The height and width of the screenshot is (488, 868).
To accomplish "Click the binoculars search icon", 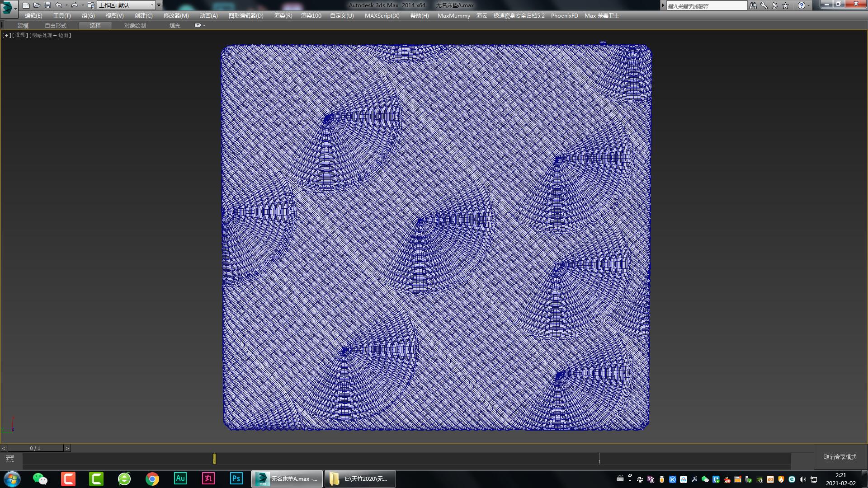I will [x=753, y=5].
